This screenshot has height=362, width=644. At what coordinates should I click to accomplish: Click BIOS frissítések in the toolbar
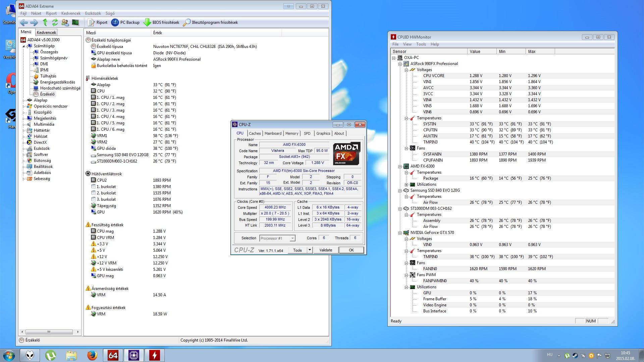point(161,22)
